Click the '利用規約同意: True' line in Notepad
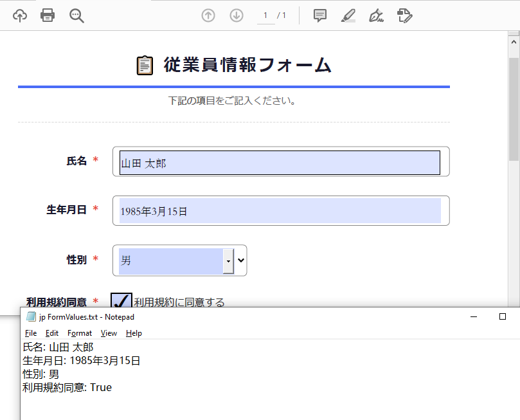 coord(67,387)
